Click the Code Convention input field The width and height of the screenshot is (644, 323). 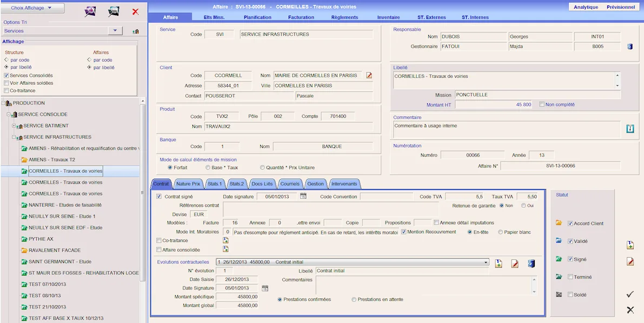(387, 197)
